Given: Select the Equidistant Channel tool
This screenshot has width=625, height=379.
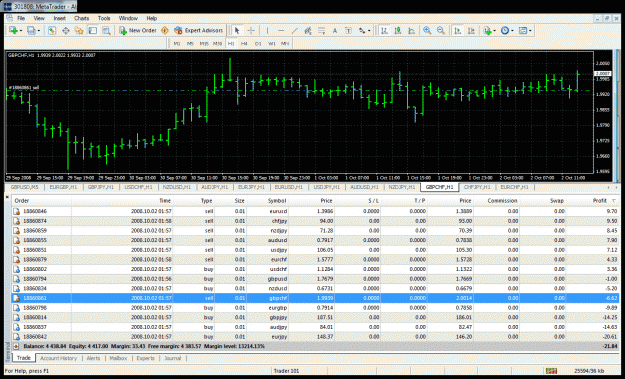Looking at the screenshot, I should (308, 30).
